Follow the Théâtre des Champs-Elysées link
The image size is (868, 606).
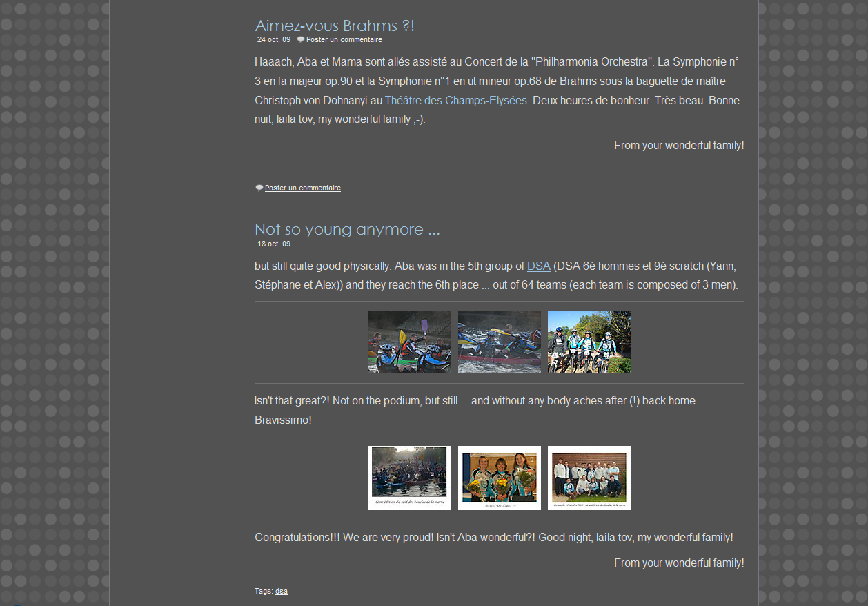click(x=455, y=101)
